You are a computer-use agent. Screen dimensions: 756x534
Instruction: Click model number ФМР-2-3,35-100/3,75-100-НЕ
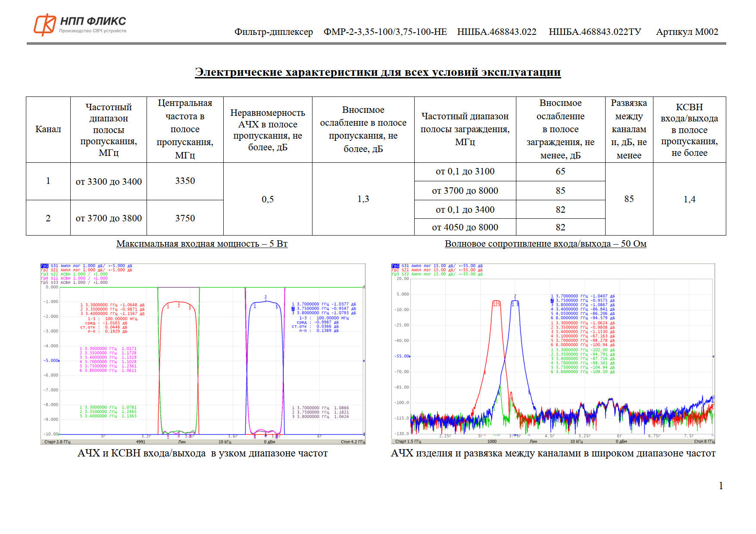(x=385, y=32)
